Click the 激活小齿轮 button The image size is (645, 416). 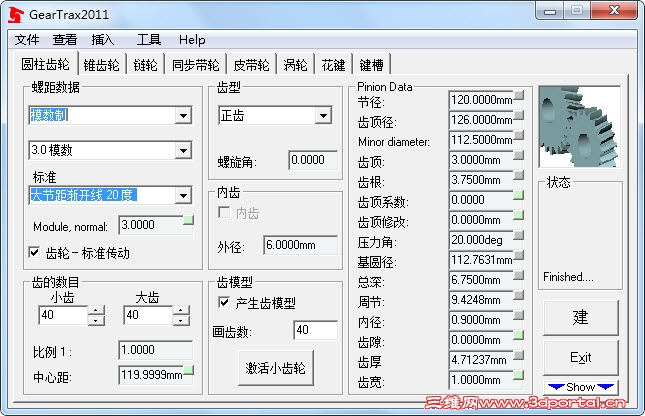coord(276,368)
